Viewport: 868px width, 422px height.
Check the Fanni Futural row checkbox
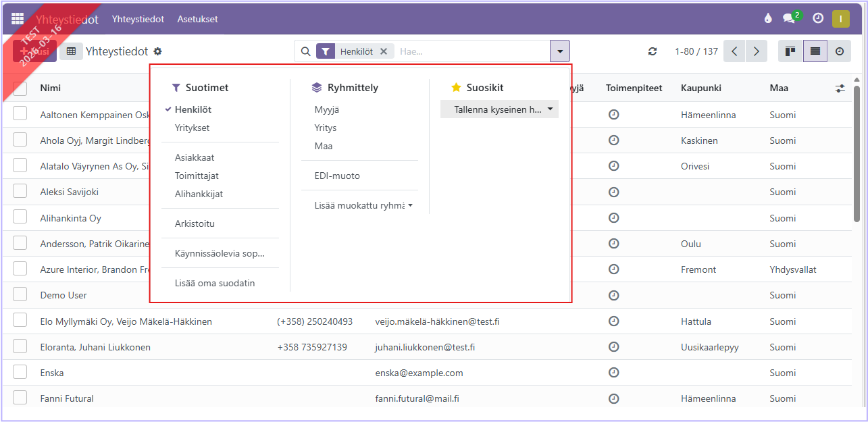coord(20,398)
